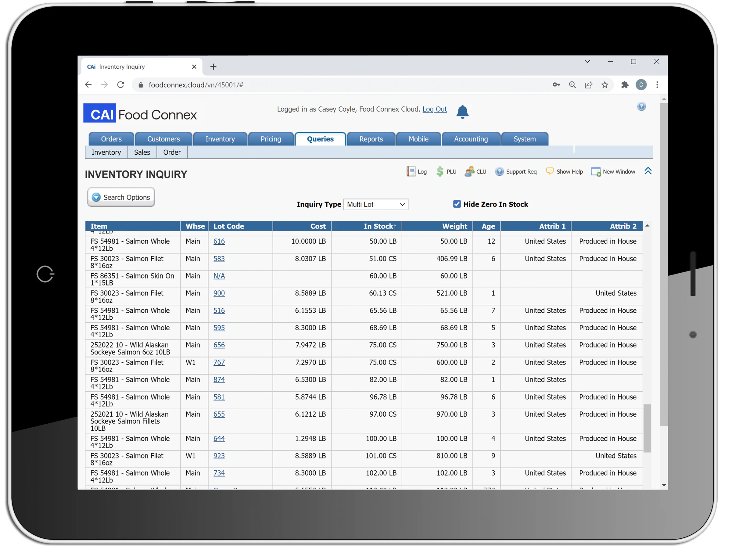Click the PLU dollar icon
Screen dimensions: 732x560
coord(440,171)
